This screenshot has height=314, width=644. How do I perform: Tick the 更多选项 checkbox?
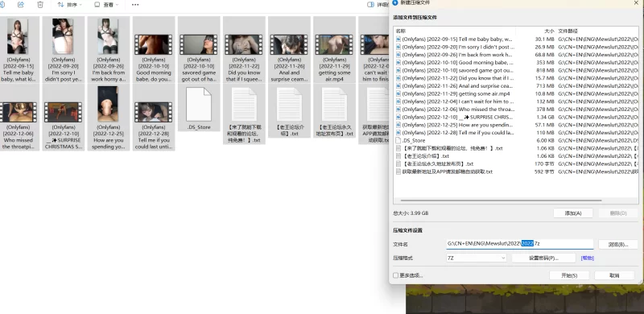[x=395, y=275]
